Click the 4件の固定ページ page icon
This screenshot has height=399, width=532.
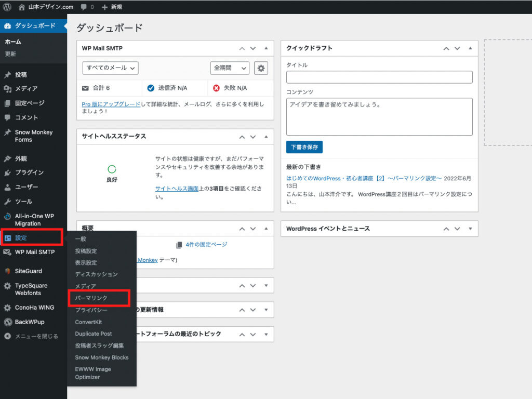(179, 245)
